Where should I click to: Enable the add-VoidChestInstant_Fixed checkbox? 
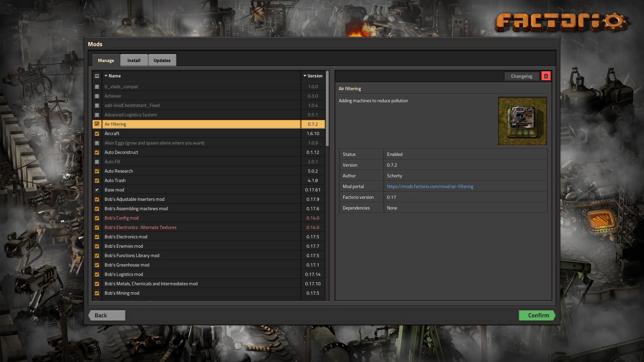point(97,106)
